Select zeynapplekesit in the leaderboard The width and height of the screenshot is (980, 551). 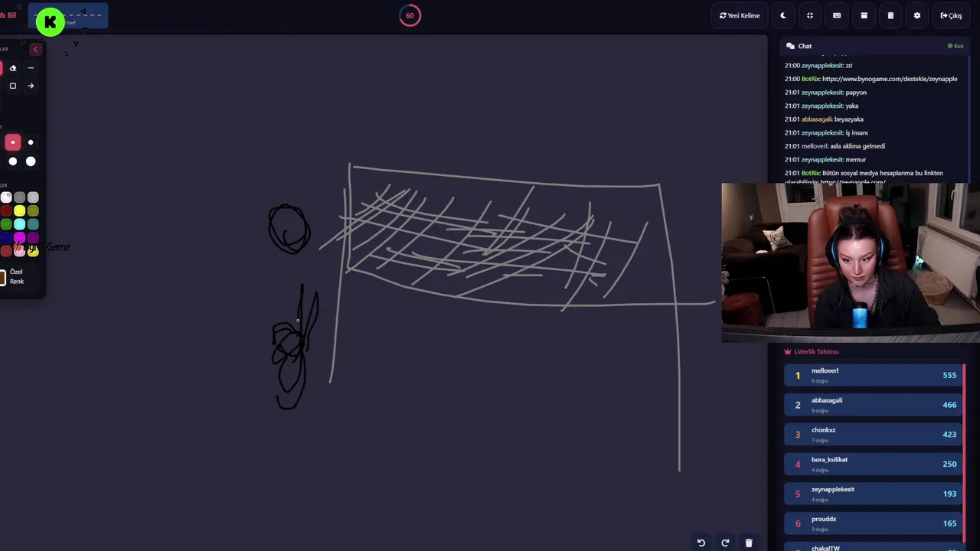pyautogui.click(x=873, y=494)
